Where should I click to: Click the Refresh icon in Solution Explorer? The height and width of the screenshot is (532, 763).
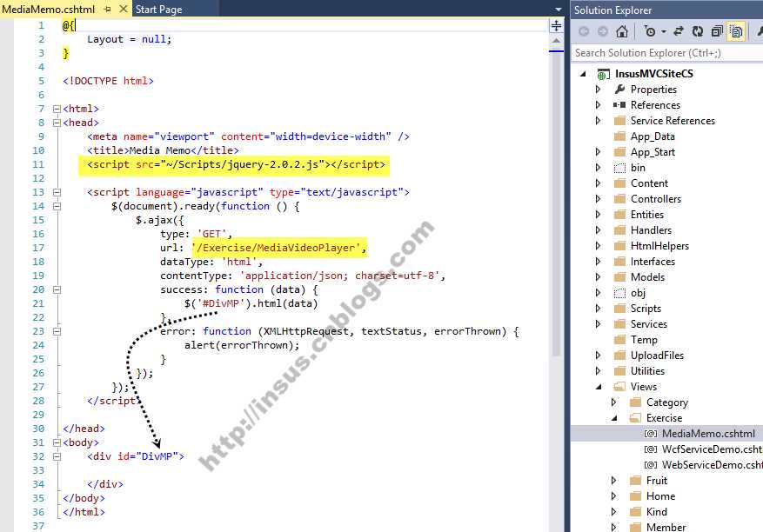coord(697,31)
